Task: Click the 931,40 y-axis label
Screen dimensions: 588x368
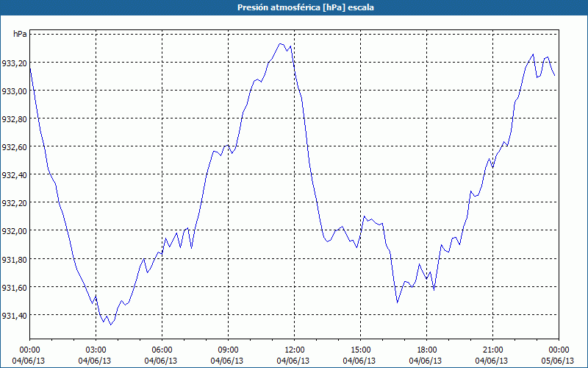Action: tap(14, 316)
